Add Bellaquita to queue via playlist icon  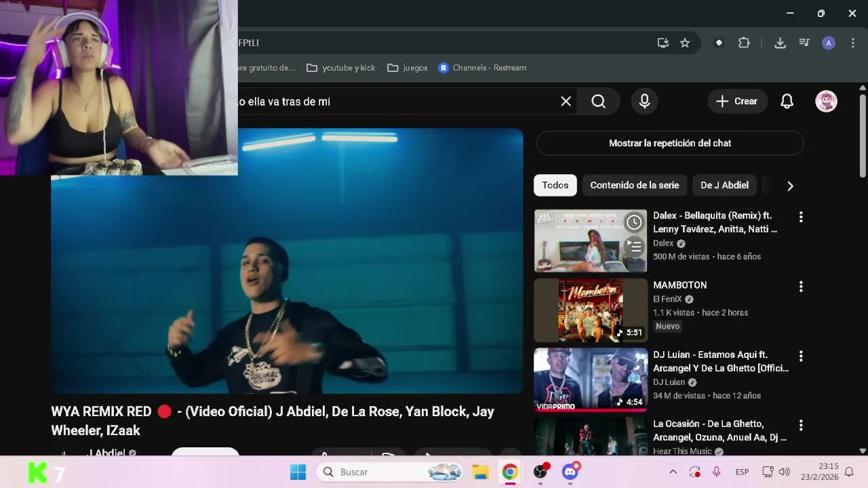point(634,246)
